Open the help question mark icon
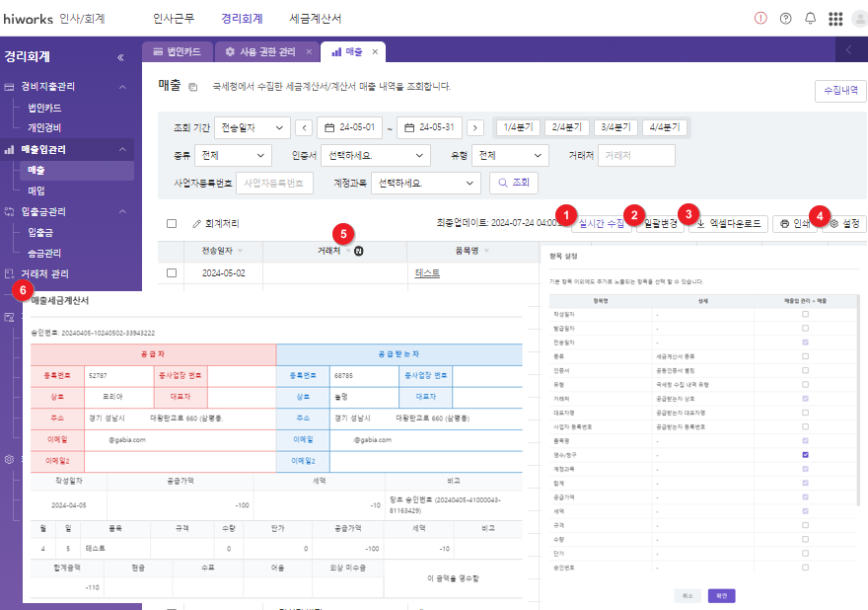 (785, 19)
